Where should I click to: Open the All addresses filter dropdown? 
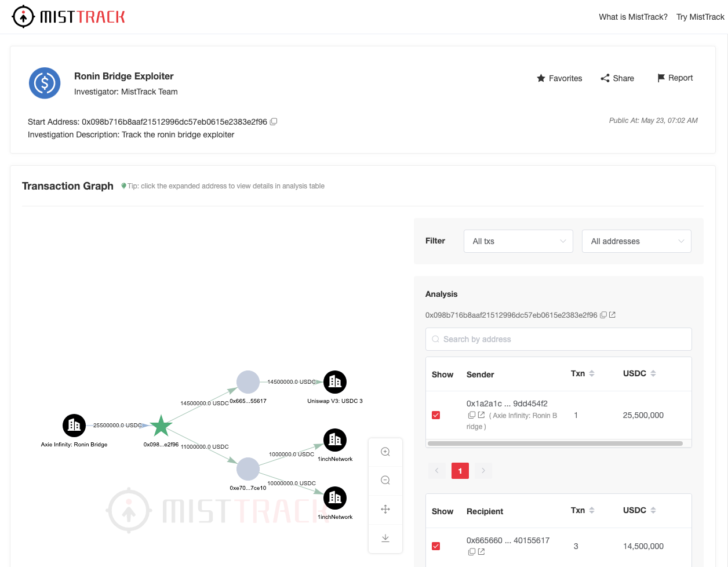point(636,241)
